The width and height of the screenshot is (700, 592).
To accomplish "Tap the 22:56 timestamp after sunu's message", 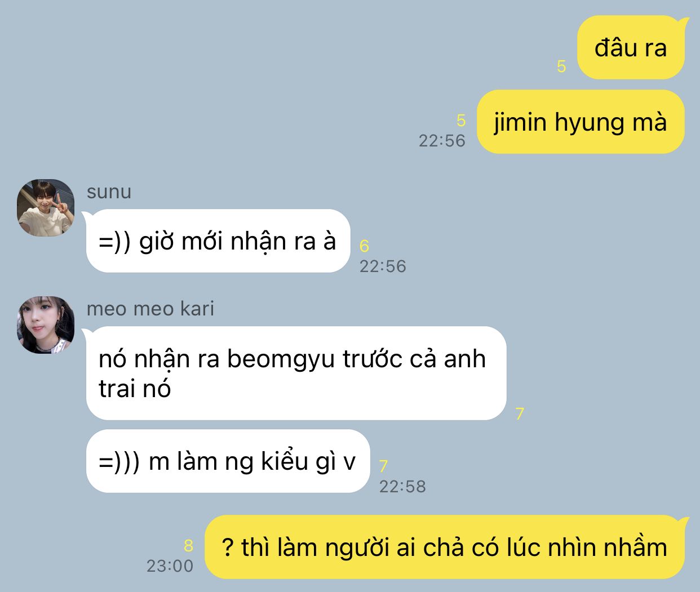I will click(383, 266).
